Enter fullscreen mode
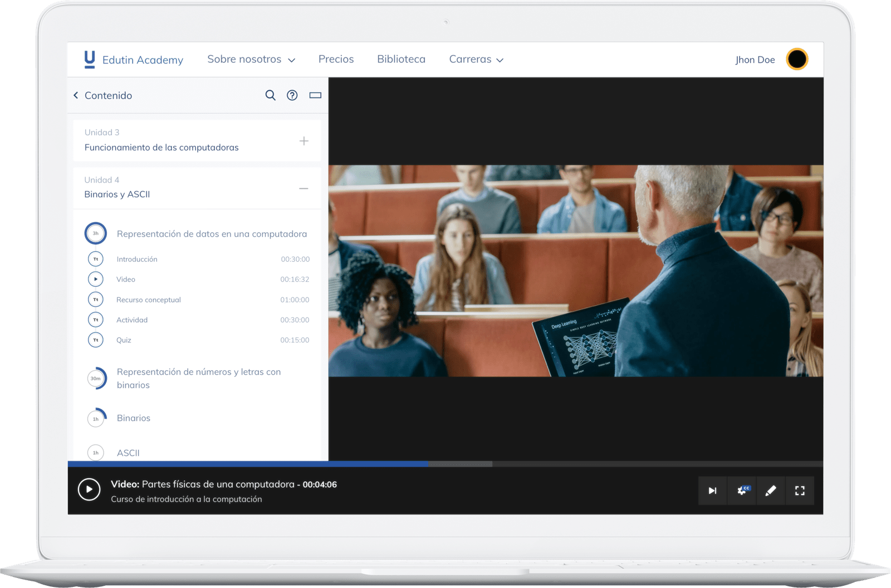Image resolution: width=891 pixels, height=588 pixels. click(x=800, y=491)
